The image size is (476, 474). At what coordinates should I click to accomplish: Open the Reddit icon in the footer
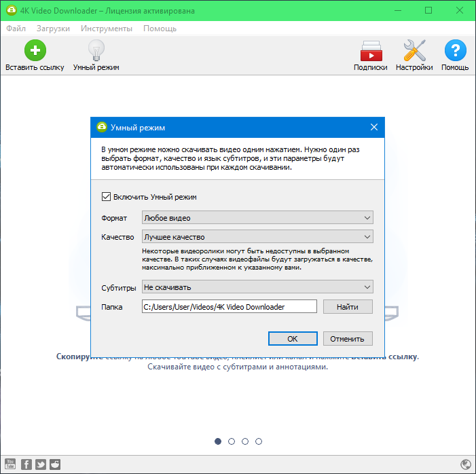tap(55, 464)
